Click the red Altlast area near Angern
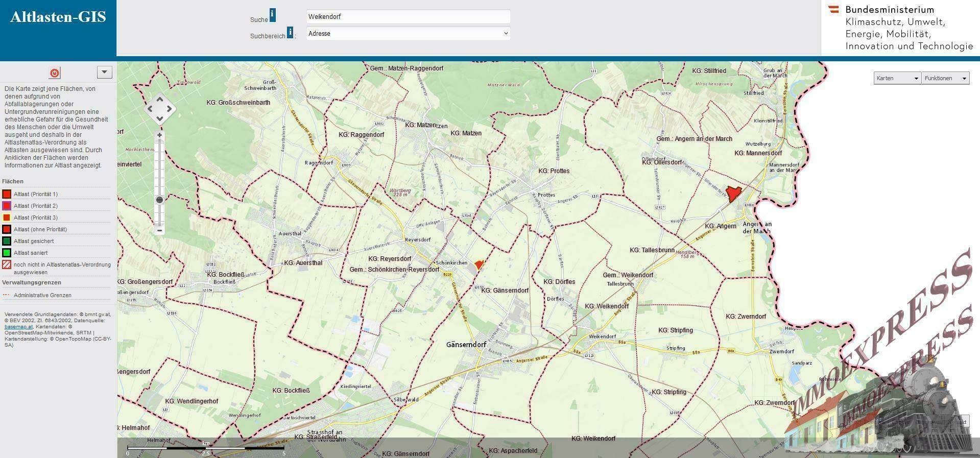 coord(734,194)
